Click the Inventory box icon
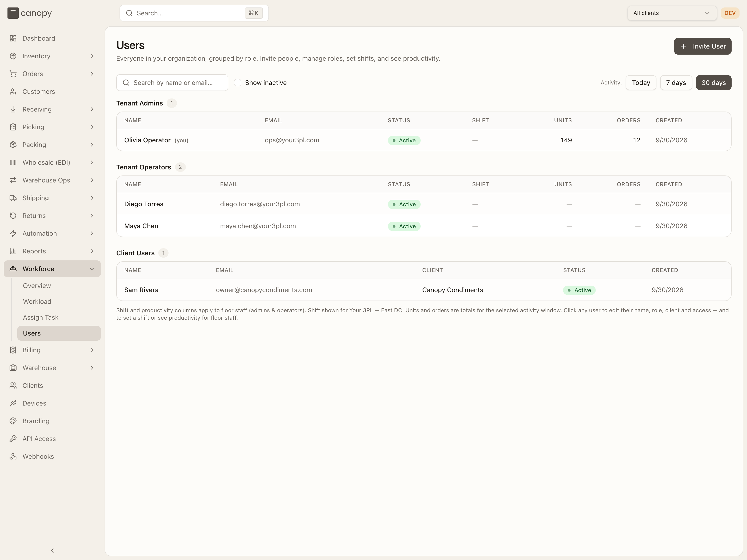The image size is (747, 560). [13, 56]
